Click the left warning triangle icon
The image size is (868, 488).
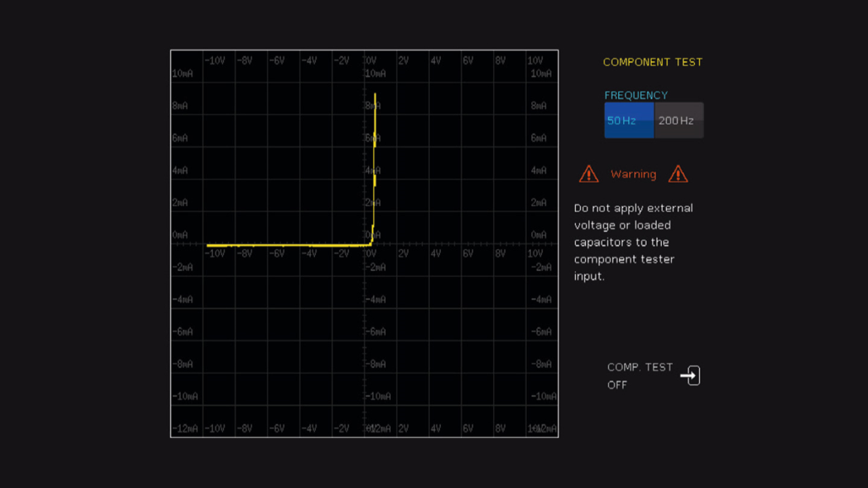589,174
